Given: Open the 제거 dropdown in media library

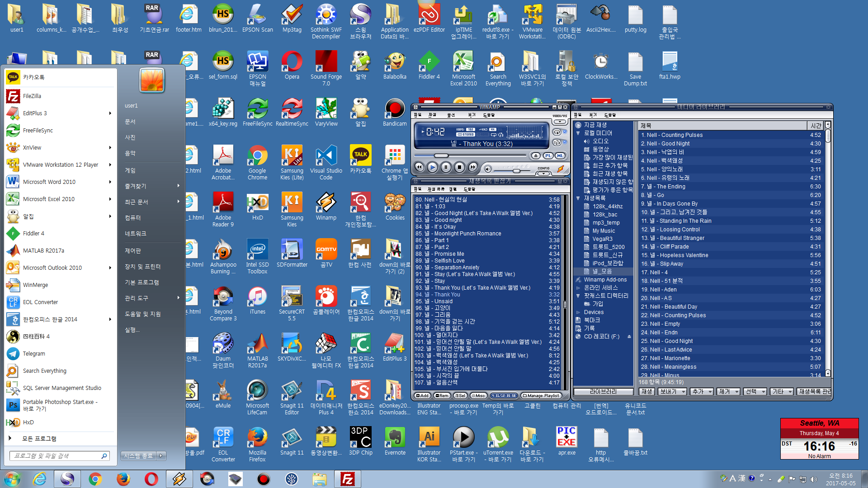Looking at the screenshot, I should tap(728, 391).
